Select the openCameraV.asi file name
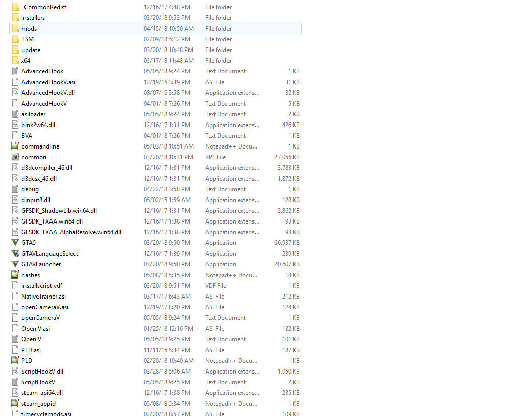Image resolution: width=531 pixels, height=420 pixels. [45, 307]
